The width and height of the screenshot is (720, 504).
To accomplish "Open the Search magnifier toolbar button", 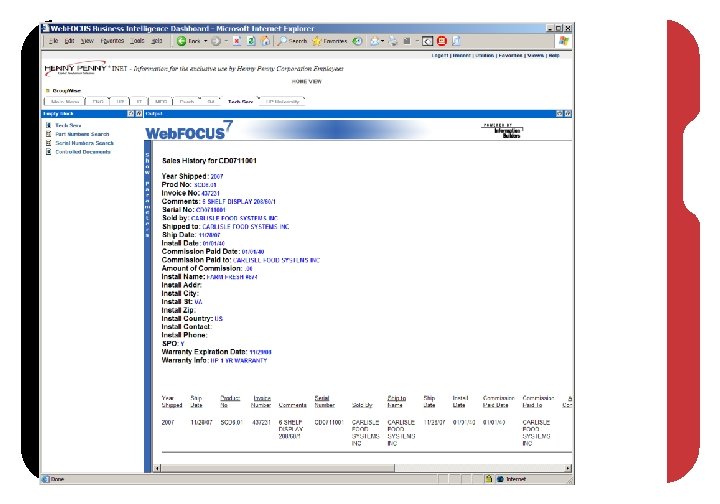I will pos(292,41).
